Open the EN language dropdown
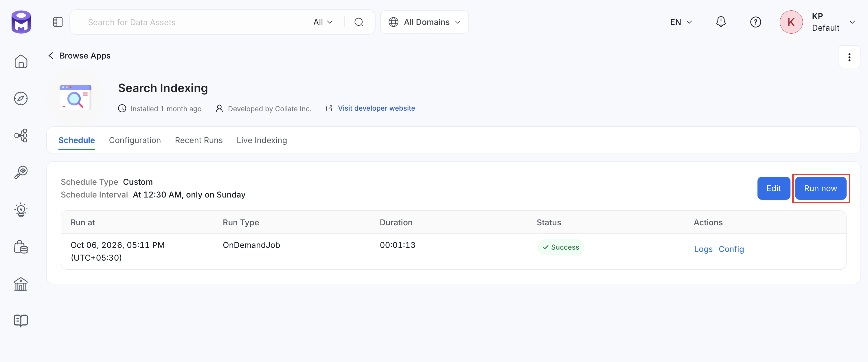 (x=681, y=22)
